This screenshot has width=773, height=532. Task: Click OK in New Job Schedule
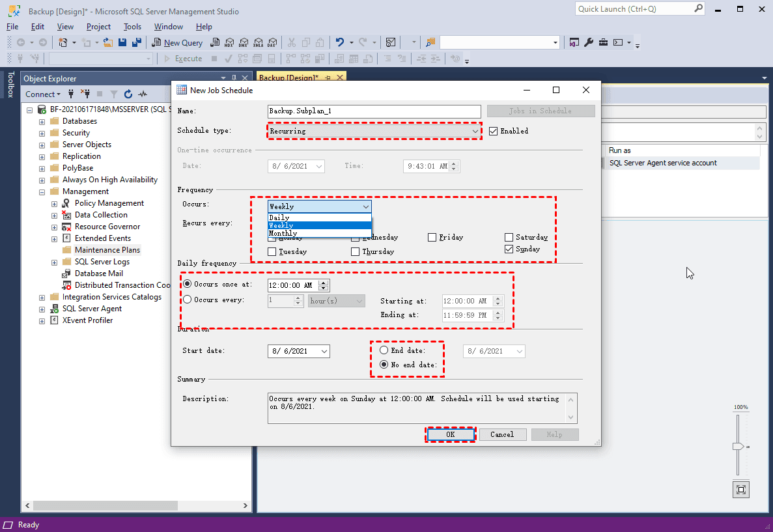pos(451,434)
